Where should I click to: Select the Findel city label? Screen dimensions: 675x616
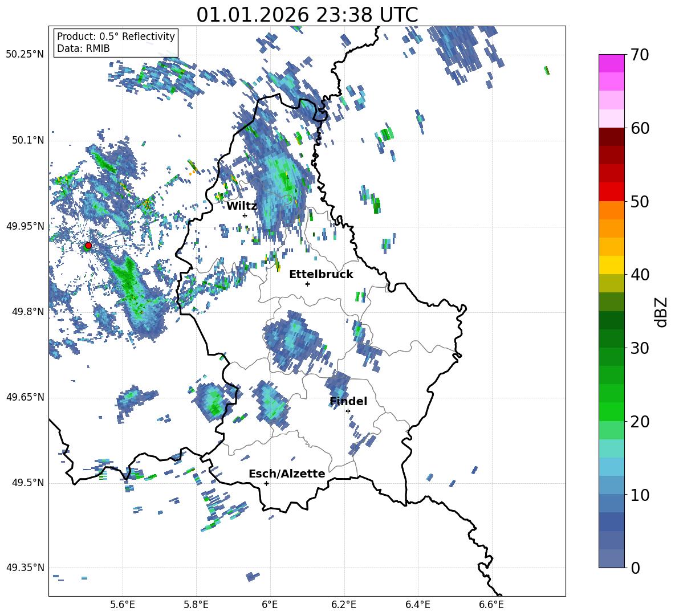coord(348,401)
